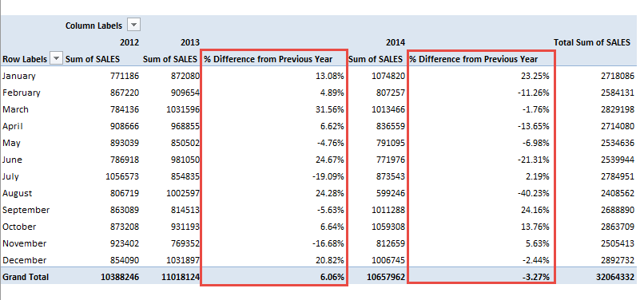Select the Grand Total row label
The height and width of the screenshot is (300, 644).
[x=26, y=277]
